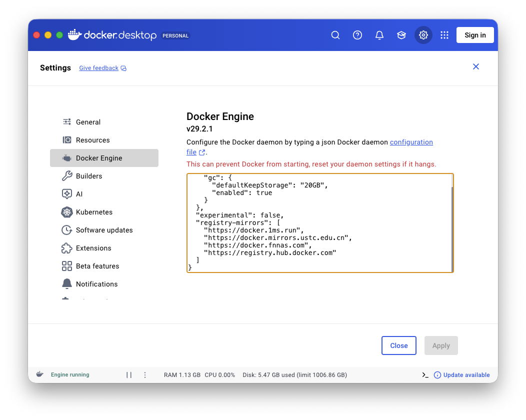
Task: Click the Settings gear icon
Action: [x=423, y=35]
